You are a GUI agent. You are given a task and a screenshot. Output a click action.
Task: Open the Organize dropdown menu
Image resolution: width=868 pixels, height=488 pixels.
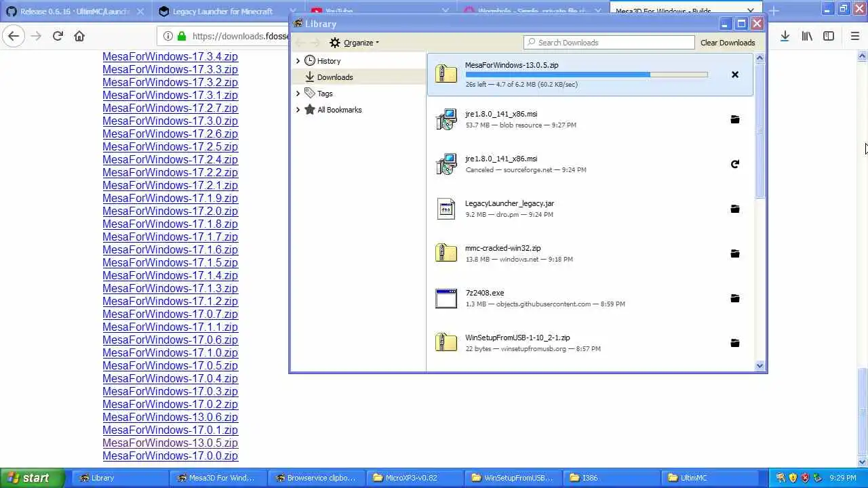(354, 43)
